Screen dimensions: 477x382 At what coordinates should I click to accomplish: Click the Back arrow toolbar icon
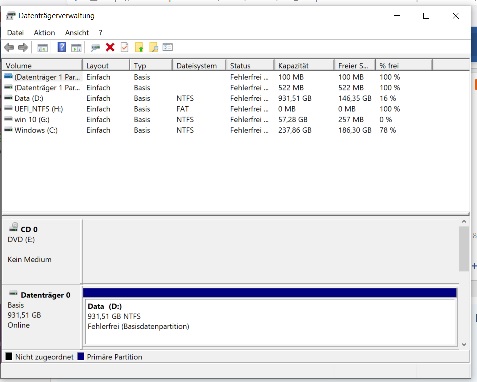coord(9,48)
